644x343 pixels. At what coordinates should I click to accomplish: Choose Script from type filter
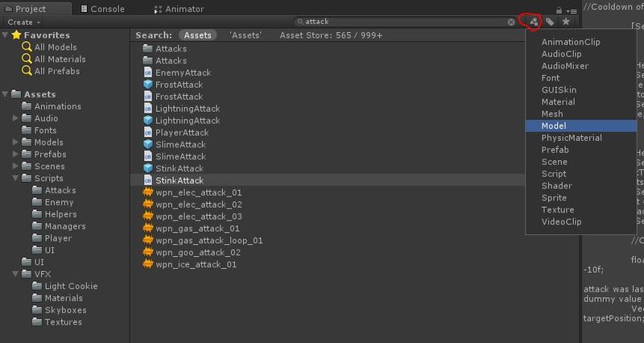pyautogui.click(x=554, y=174)
